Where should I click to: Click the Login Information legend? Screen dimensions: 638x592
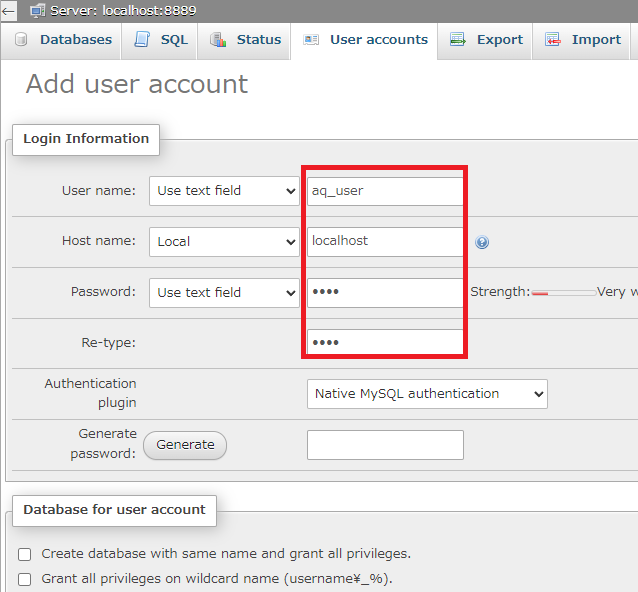pos(86,139)
